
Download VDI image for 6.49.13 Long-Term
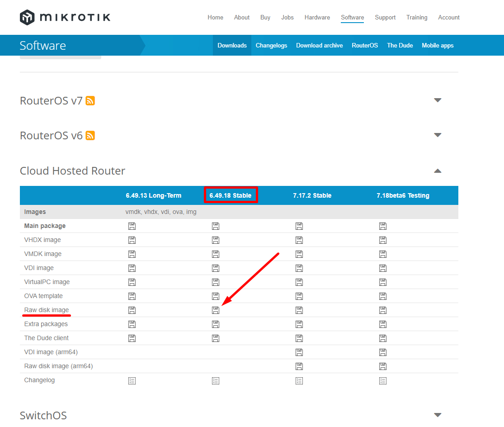(x=132, y=268)
